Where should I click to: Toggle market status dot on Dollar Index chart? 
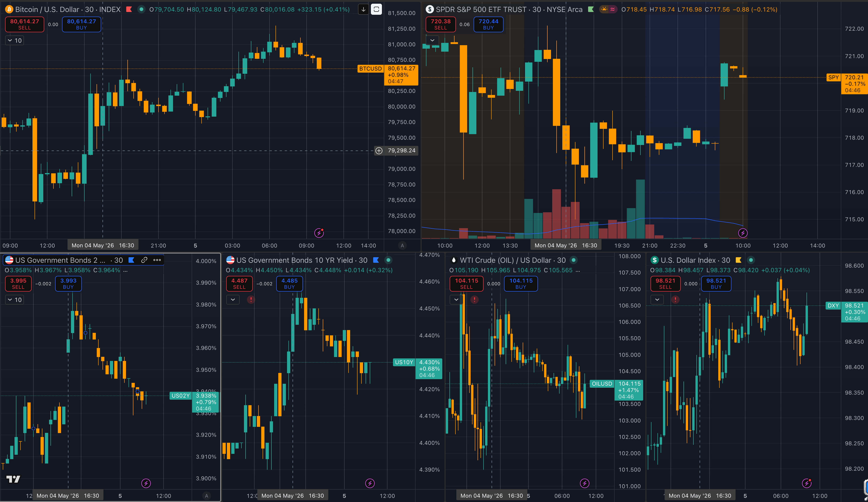pos(751,260)
